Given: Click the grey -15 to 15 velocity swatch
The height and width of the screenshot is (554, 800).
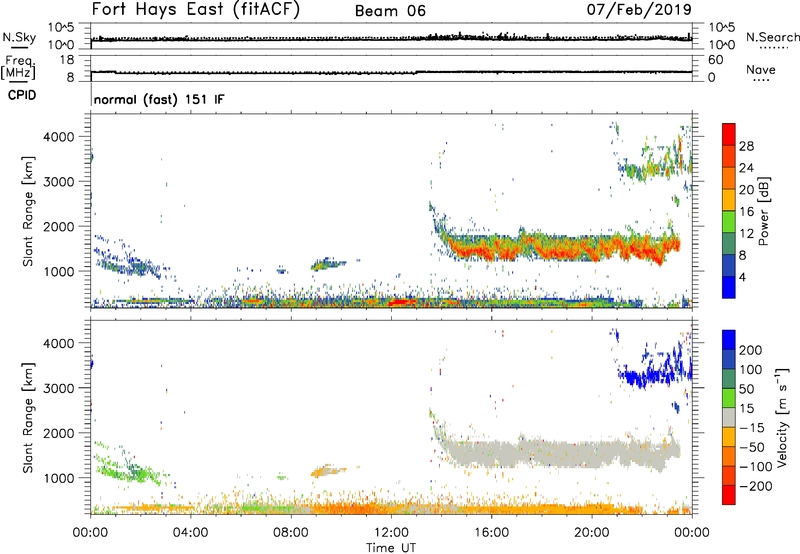Looking at the screenshot, I should pos(729,418).
